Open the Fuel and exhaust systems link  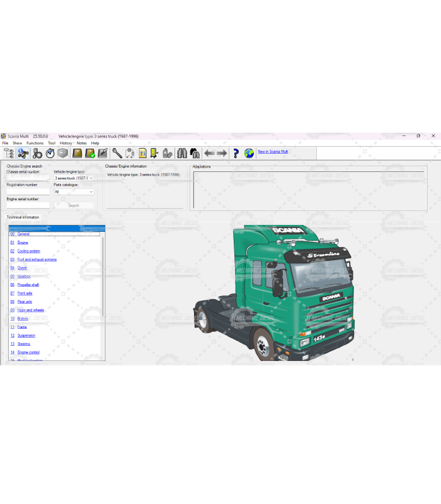coord(37,260)
